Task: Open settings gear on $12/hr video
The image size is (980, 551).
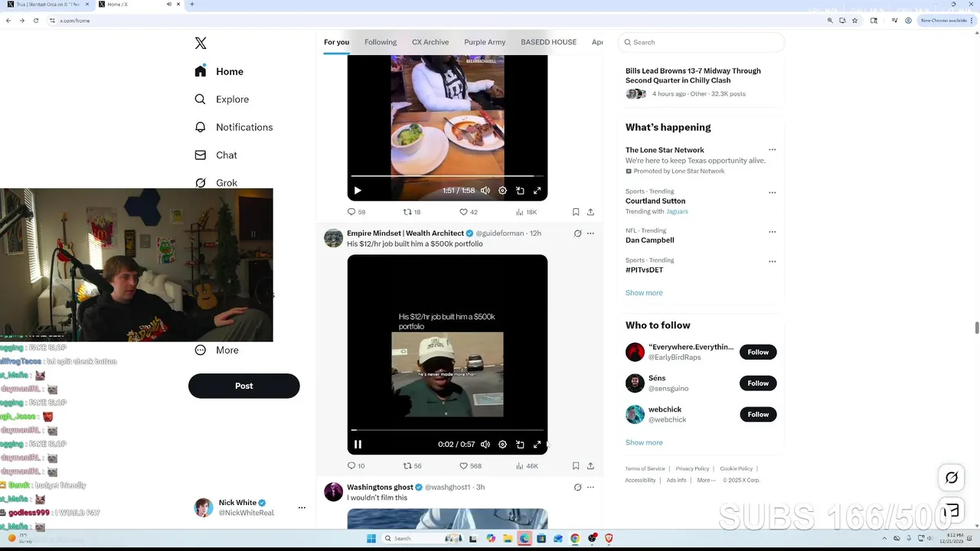Action: click(502, 445)
